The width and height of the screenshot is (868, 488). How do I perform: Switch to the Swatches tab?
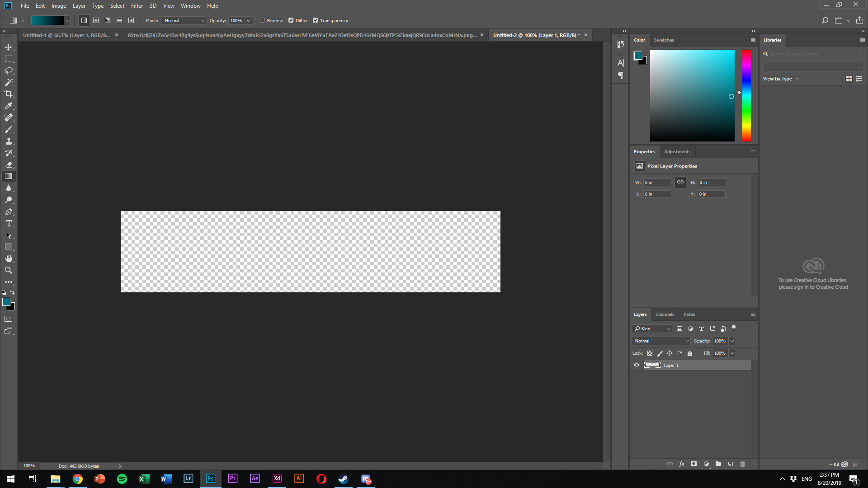[x=664, y=40]
